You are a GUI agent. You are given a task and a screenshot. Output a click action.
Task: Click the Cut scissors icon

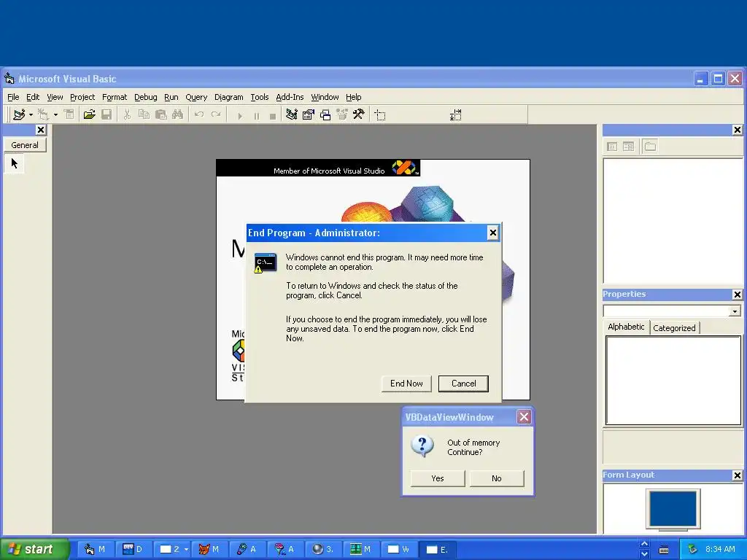pos(127,114)
